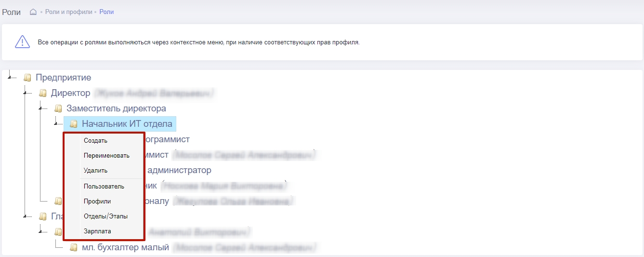Screen dimensions: 644x257
Task: Click folder icon next to Предприятие
Action: click(27, 78)
